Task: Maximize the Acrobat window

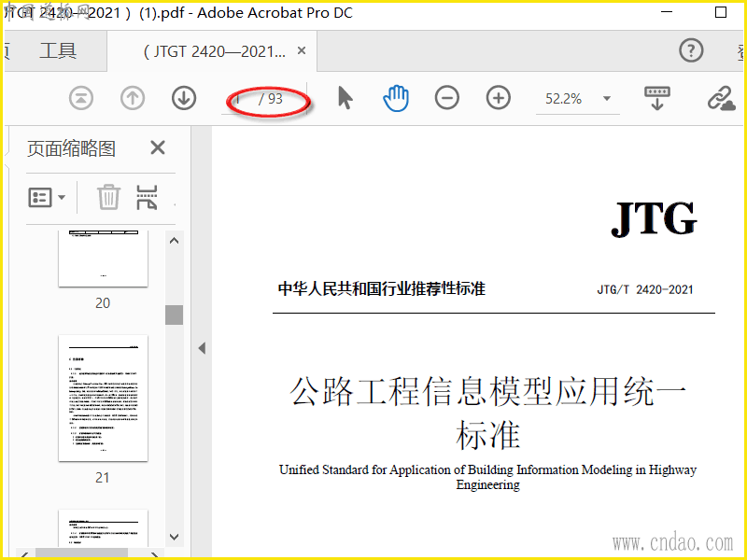Action: click(x=721, y=13)
